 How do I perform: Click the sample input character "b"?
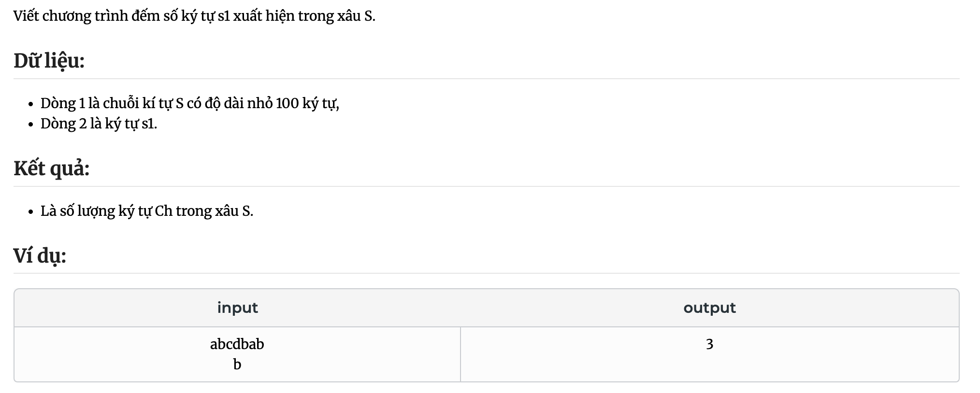(x=237, y=364)
